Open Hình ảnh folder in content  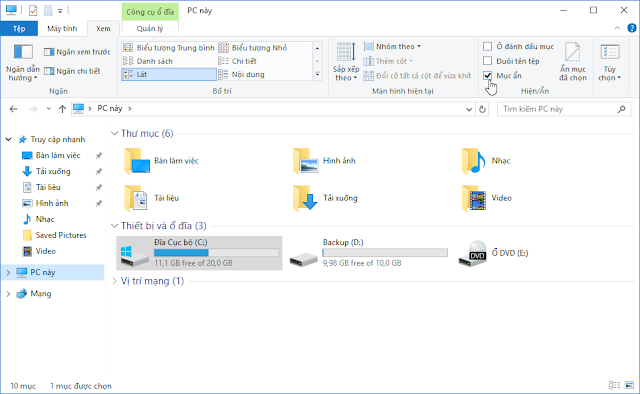[324, 161]
